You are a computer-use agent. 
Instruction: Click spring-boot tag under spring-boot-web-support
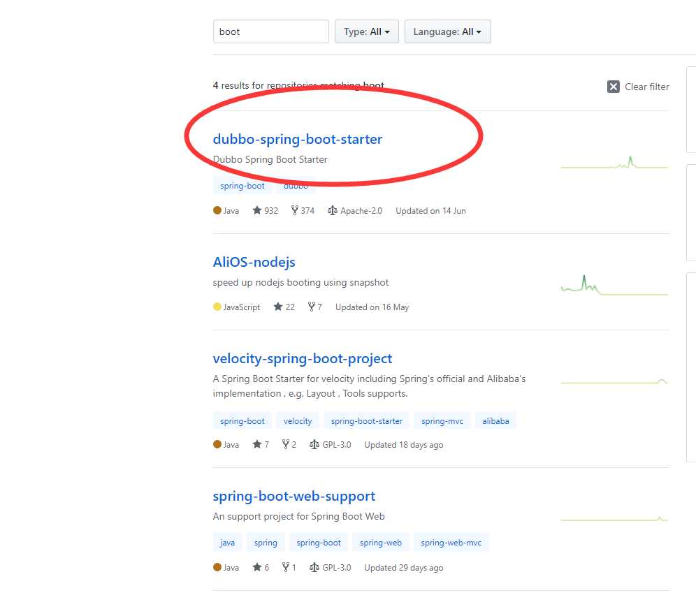pyautogui.click(x=319, y=543)
